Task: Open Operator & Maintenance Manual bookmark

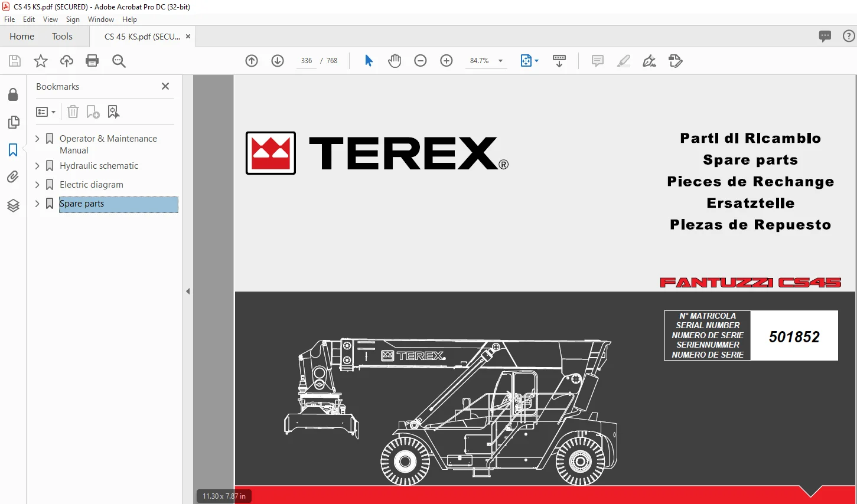Action: (x=108, y=145)
